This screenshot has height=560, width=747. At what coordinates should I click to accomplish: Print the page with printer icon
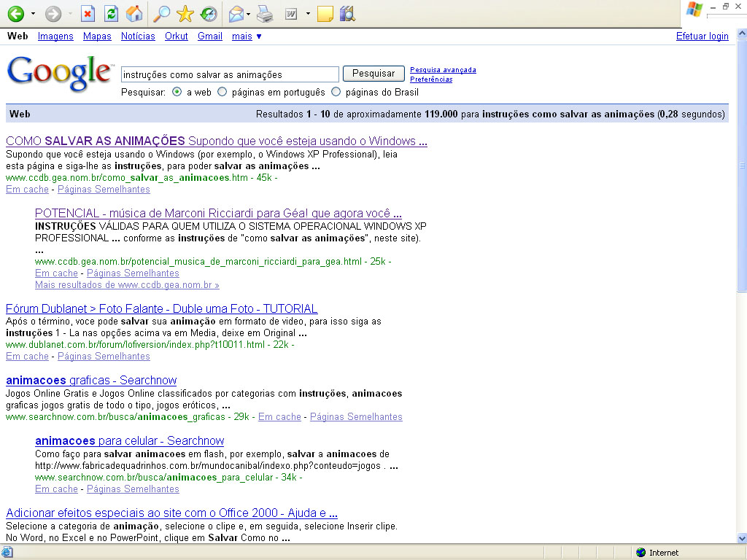(x=265, y=14)
